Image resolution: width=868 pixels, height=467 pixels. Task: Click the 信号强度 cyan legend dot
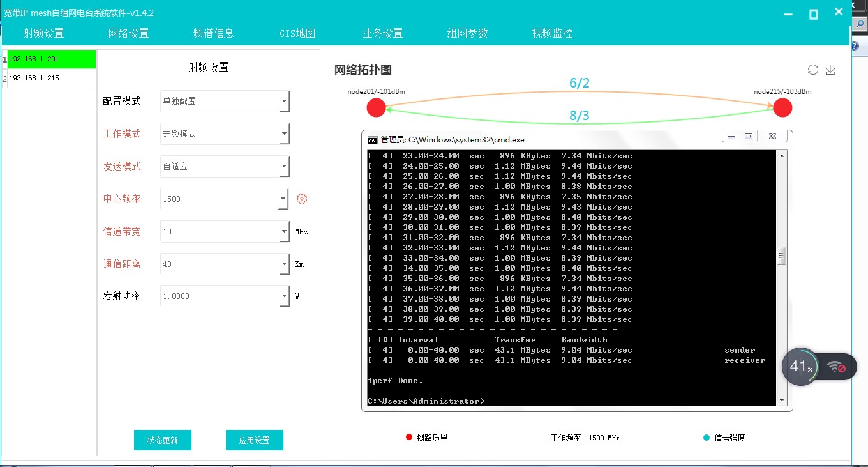[707, 438]
